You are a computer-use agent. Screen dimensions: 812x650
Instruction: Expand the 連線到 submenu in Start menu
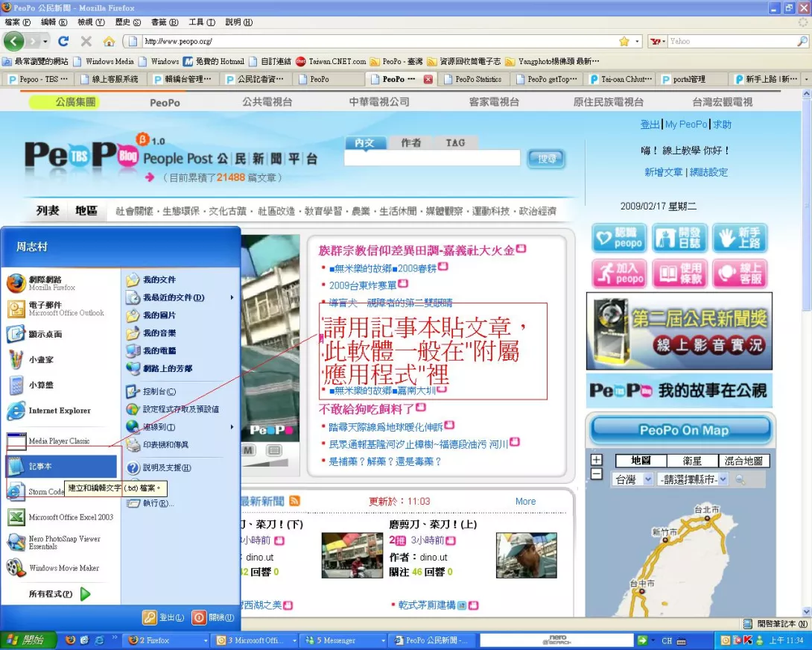[180, 426]
